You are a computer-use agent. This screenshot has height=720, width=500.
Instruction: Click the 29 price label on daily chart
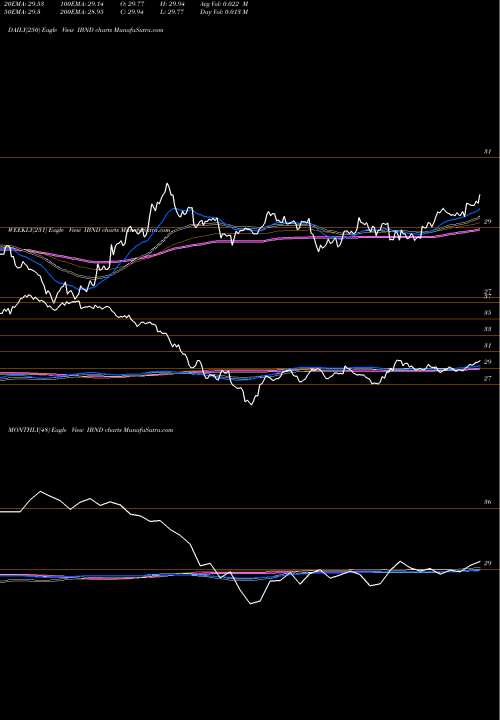[488, 221]
